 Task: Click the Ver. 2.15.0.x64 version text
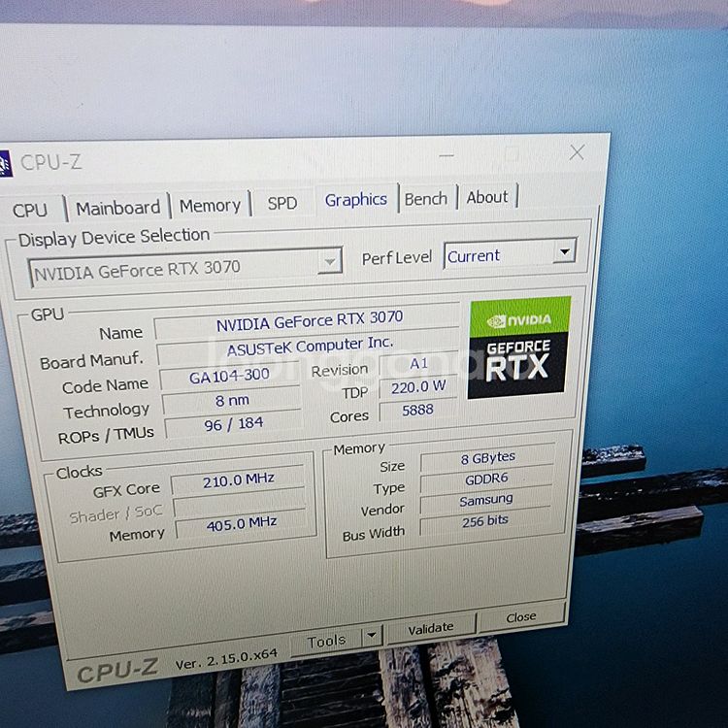226,659
